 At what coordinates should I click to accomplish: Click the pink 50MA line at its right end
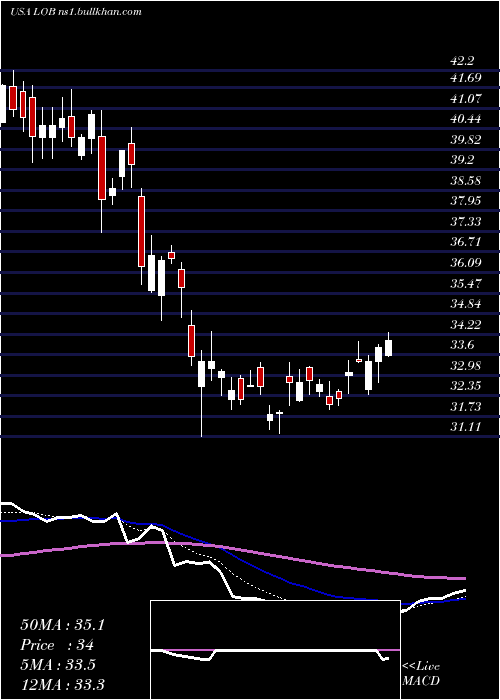click(462, 578)
